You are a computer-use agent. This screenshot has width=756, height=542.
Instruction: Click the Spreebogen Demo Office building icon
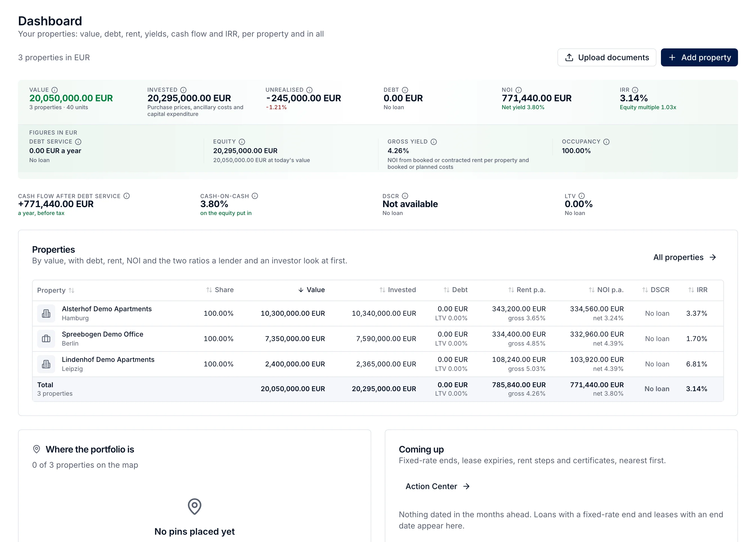pos(46,339)
